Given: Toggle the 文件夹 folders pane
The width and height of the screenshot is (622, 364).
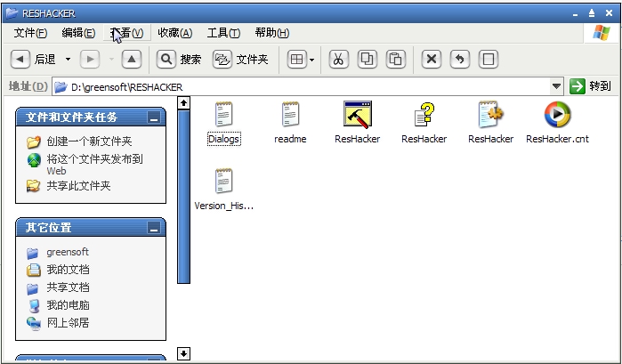Looking at the screenshot, I should pyautogui.click(x=241, y=60).
